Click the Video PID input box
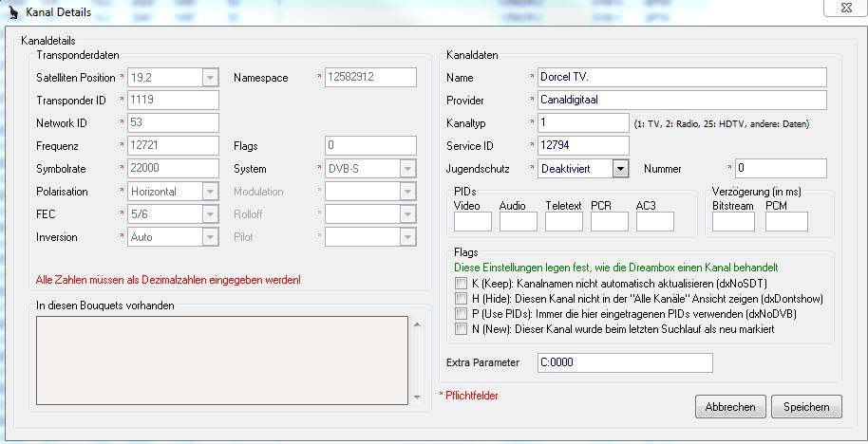 point(473,222)
